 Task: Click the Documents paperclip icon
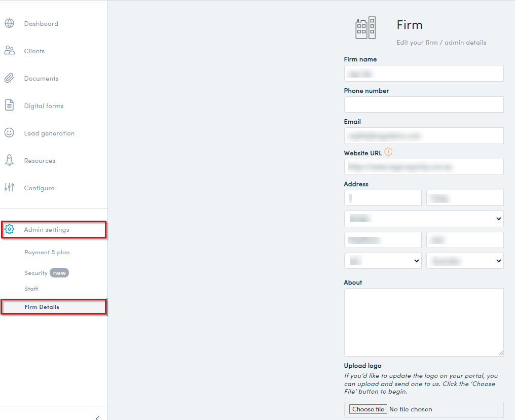coord(9,78)
